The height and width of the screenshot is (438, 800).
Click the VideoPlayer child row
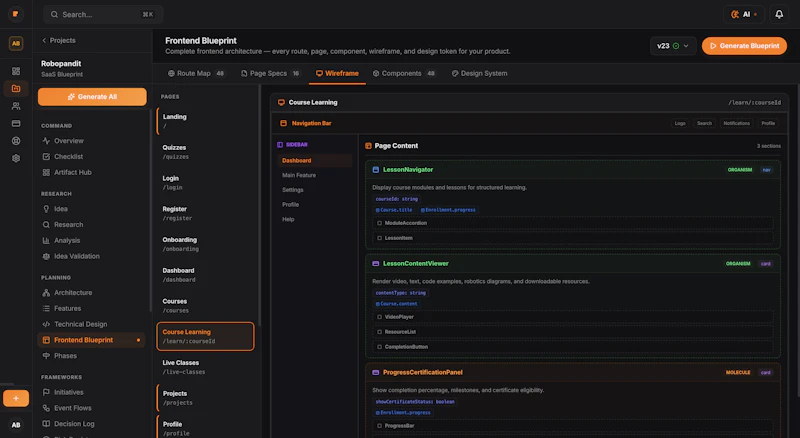point(572,317)
